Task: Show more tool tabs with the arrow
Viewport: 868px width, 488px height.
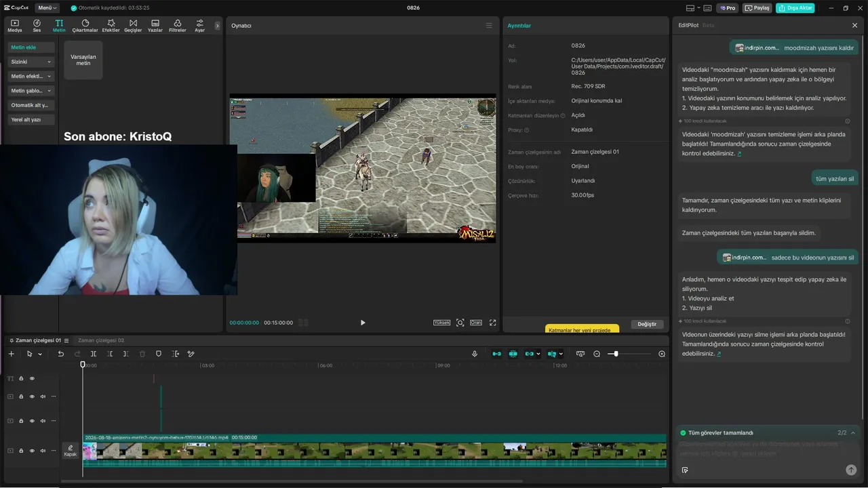Action: tap(218, 26)
